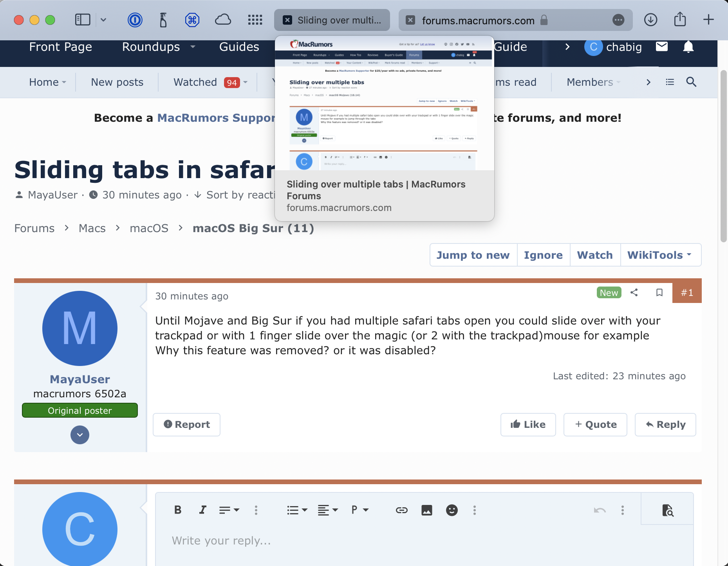Bookmark post #1

click(x=659, y=292)
